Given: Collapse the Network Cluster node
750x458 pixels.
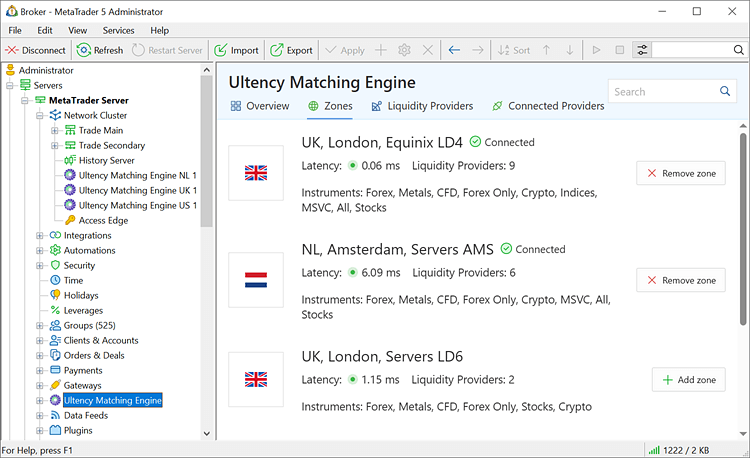Looking at the screenshot, I should [41, 116].
